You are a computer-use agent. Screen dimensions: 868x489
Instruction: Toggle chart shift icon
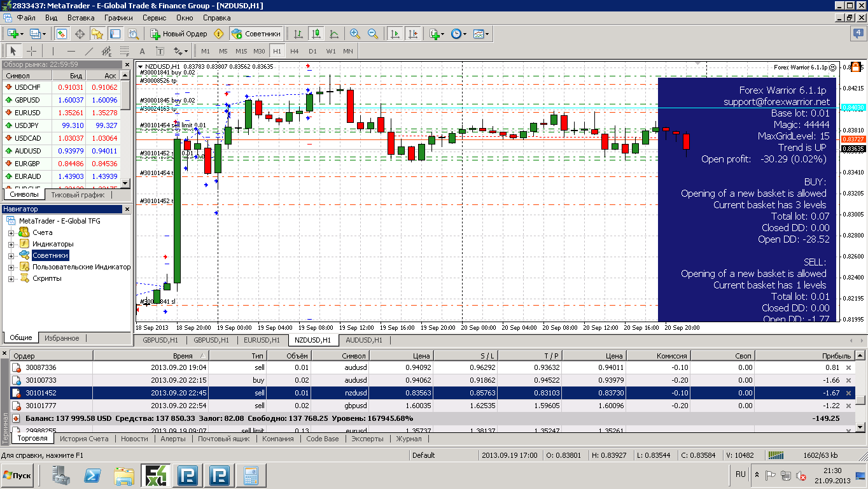tap(413, 34)
